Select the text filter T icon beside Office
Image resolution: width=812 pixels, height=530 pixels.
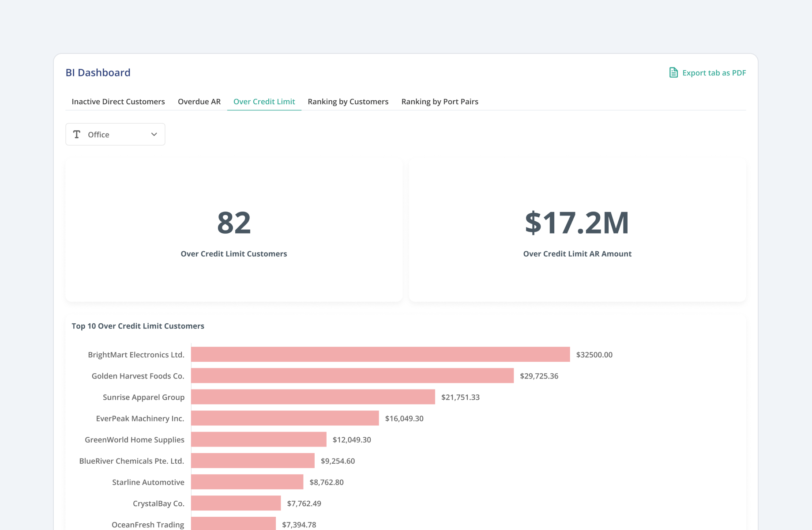[x=77, y=134]
